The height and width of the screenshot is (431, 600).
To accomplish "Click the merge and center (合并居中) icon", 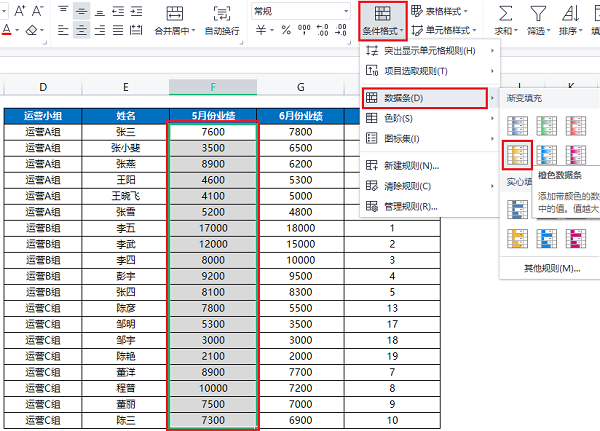I will pyautogui.click(x=175, y=13).
